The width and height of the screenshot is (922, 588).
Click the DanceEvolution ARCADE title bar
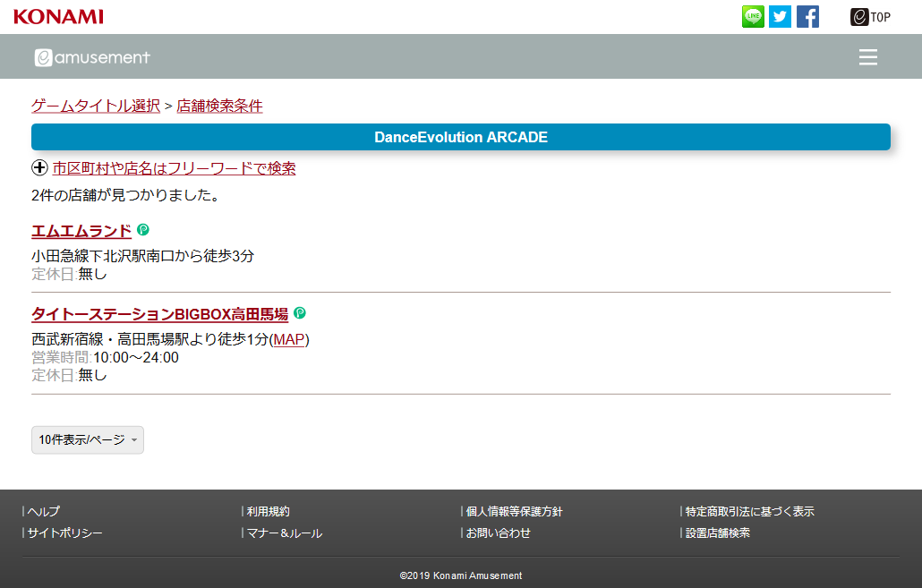pos(461,137)
